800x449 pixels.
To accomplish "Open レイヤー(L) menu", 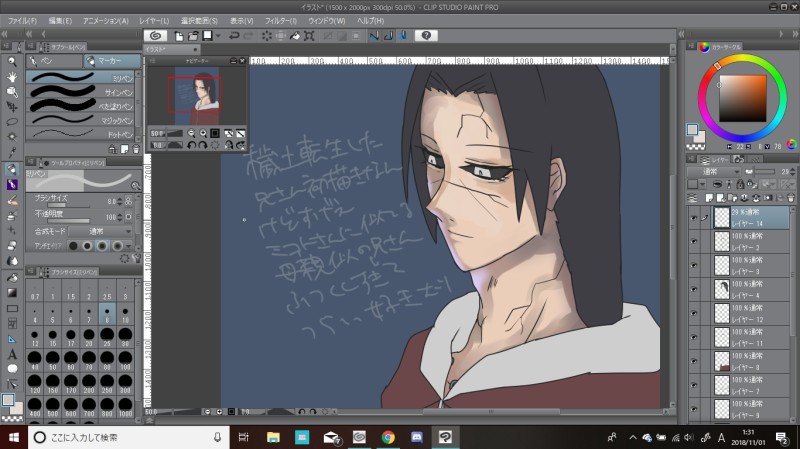I will click(154, 21).
